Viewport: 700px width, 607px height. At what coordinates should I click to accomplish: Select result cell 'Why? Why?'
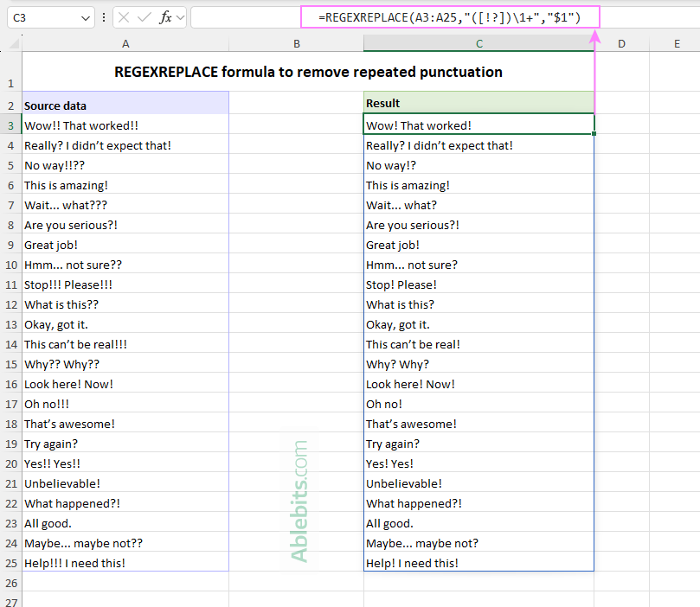tap(479, 364)
